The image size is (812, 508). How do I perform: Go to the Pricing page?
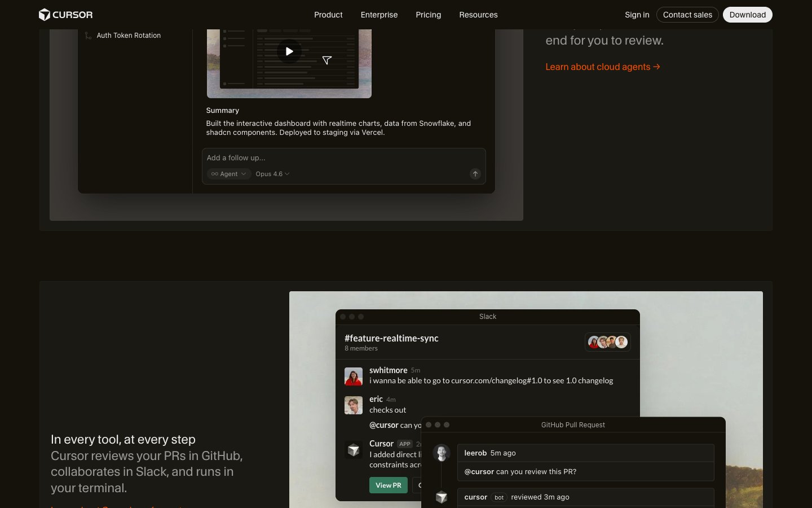(429, 15)
